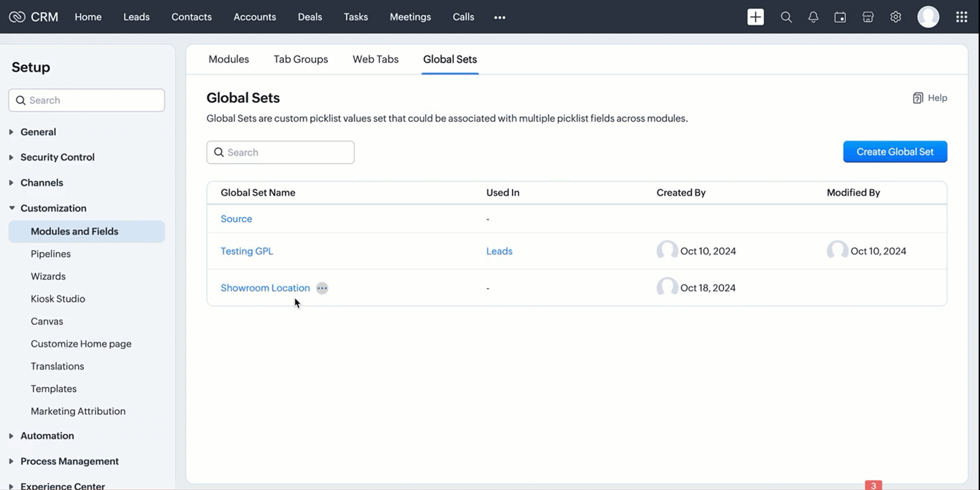Expand the Automation section

[47, 435]
